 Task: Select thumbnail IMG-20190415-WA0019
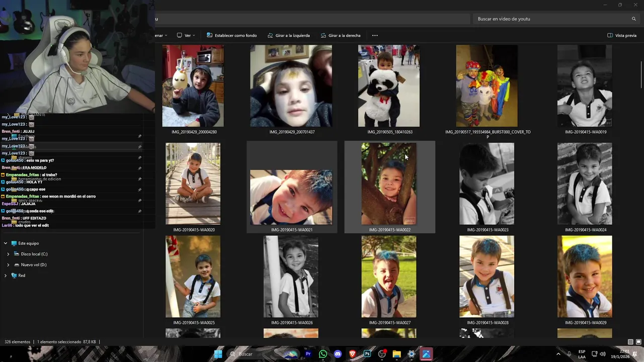tap(585, 86)
